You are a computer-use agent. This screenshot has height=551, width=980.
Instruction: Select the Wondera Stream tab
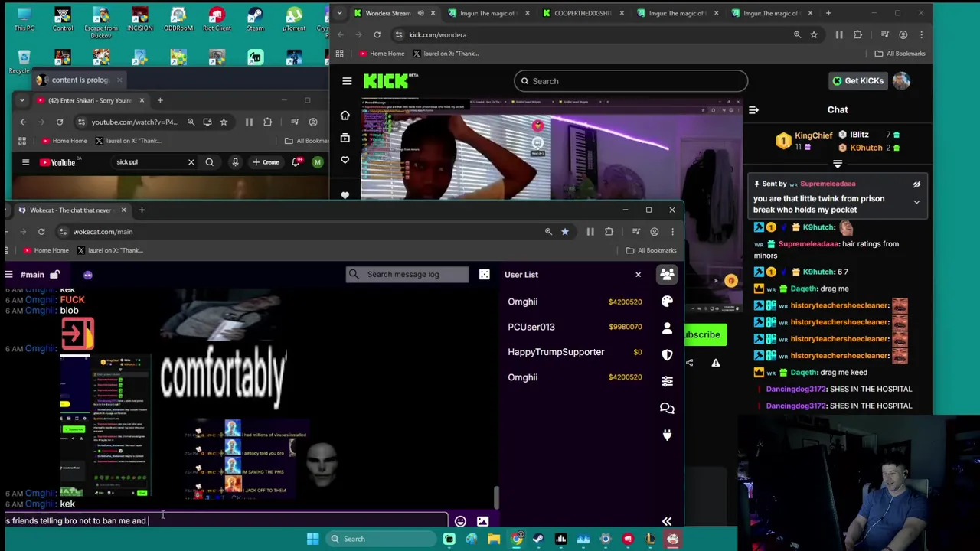coord(394,13)
